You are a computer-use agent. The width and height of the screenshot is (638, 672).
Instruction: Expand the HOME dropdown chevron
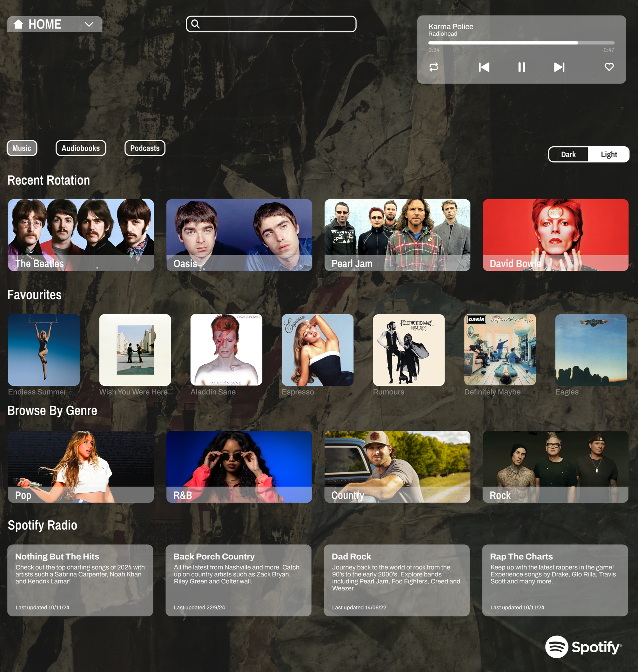point(89,24)
